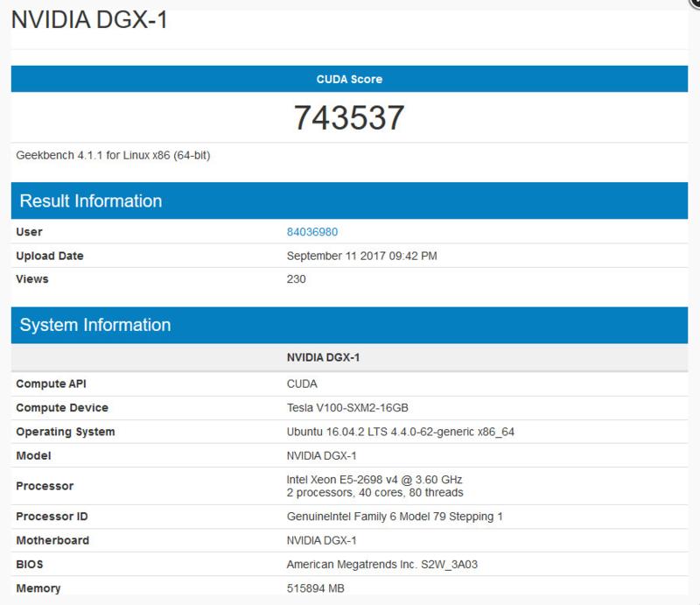Click the Views count 230
Image resolution: width=700 pixels, height=605 pixels.
click(297, 279)
